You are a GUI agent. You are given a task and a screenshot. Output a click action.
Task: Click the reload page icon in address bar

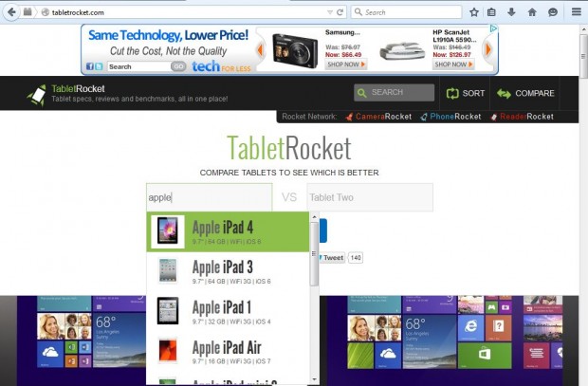[x=340, y=12]
